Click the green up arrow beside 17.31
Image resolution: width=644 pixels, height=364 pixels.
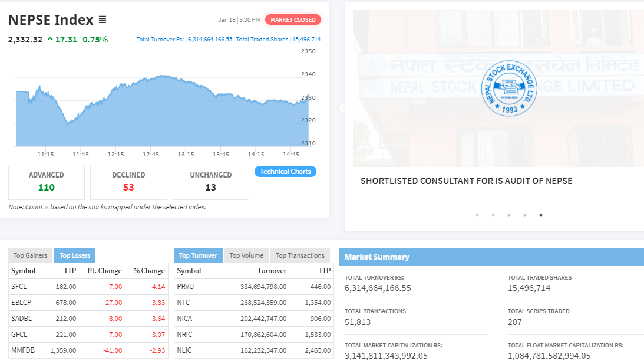(x=50, y=40)
